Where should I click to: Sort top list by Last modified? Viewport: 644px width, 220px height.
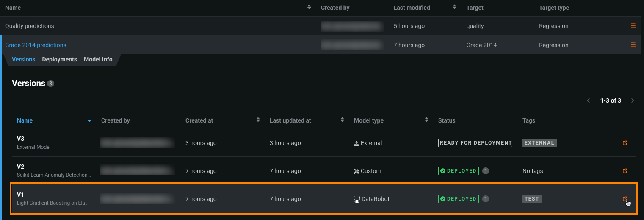tap(454, 8)
